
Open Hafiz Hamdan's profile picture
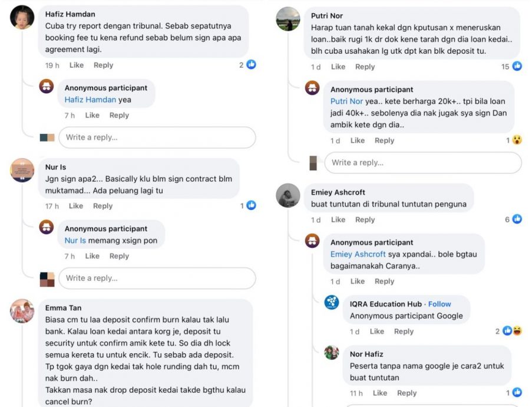point(22,17)
